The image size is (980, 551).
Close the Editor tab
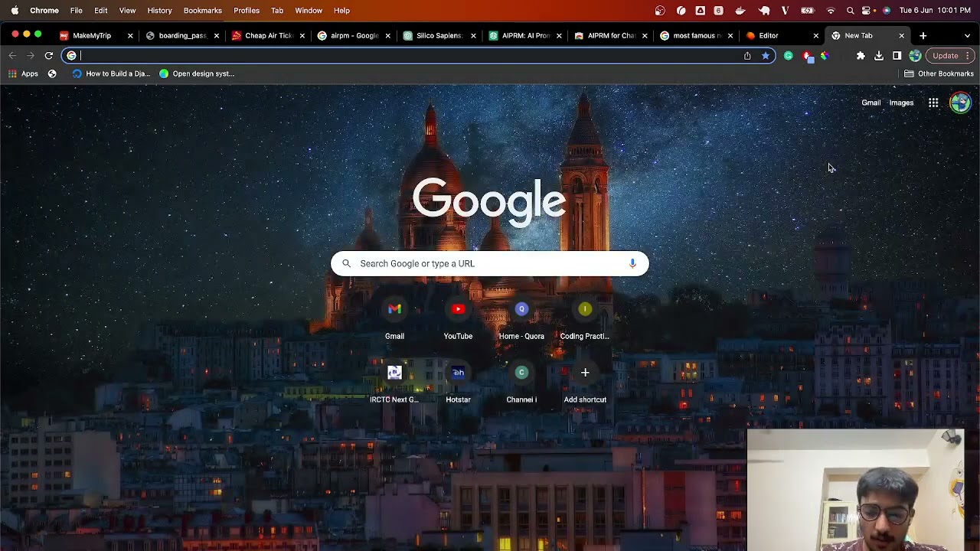click(x=815, y=36)
